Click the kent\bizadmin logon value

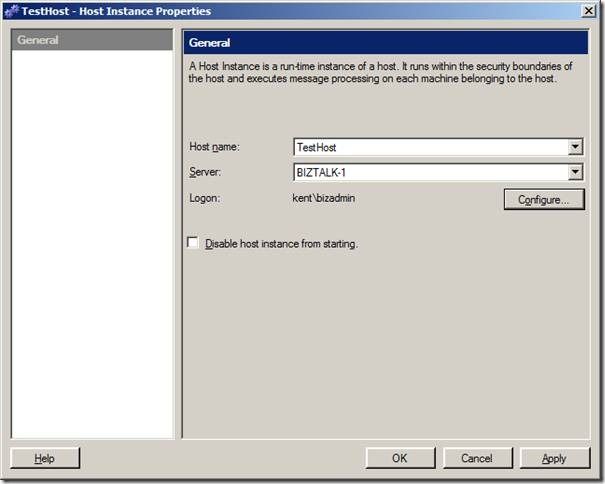(x=324, y=198)
